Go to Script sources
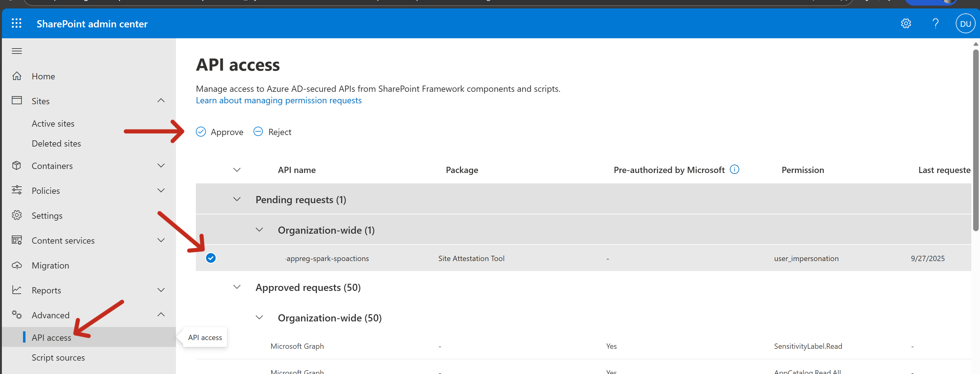The width and height of the screenshot is (980, 374). 58,358
